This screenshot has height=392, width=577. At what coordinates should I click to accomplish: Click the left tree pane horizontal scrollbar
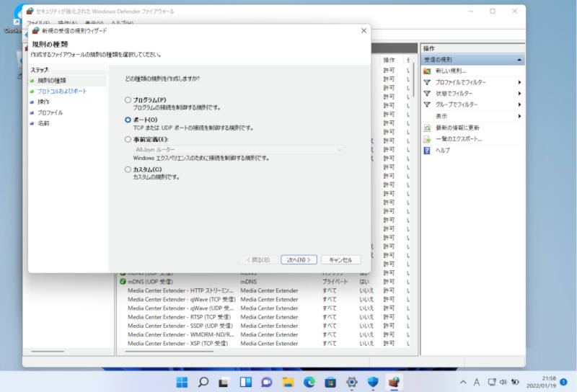pyautogui.click(x=48, y=352)
